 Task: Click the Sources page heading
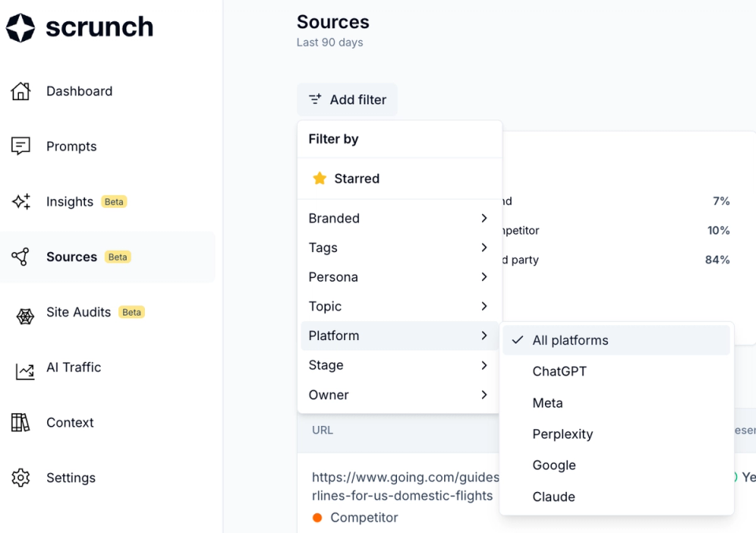tap(332, 22)
